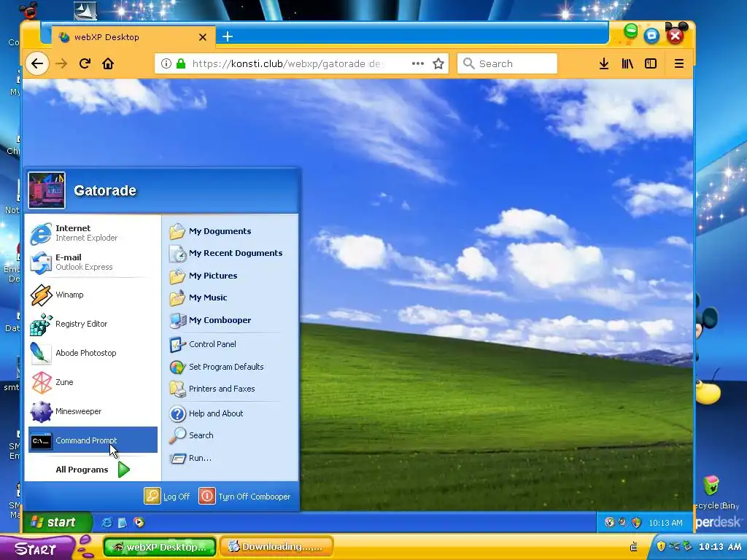
Task: Reload the current page
Action: [x=85, y=64]
